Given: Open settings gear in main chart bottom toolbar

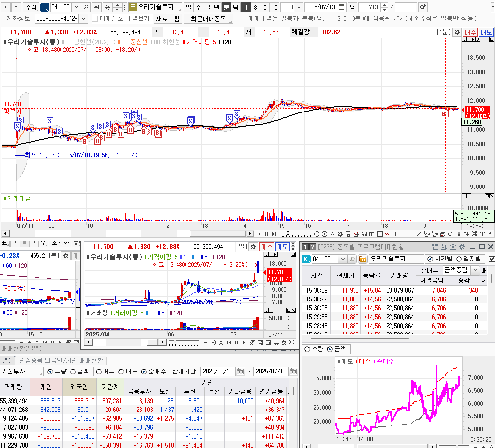Looking at the screenshot, I should coord(340,234).
